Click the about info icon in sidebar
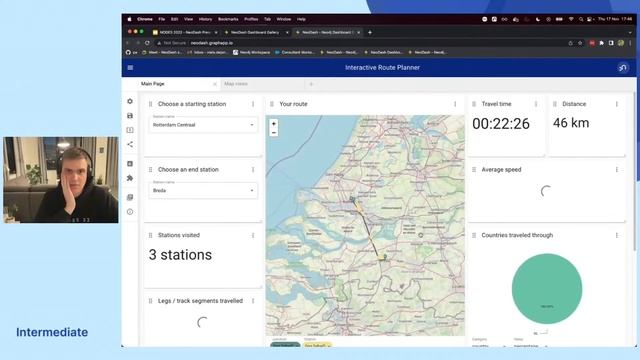The image size is (640, 360). point(130,212)
